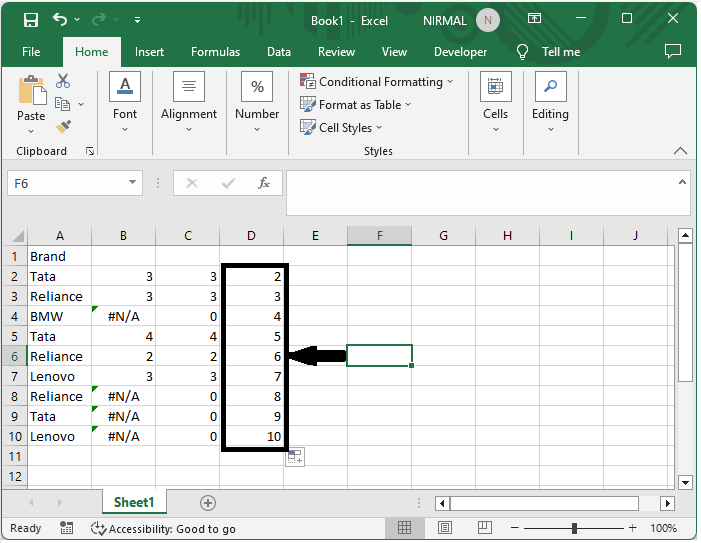Confirm entry with the checkmark icon

[x=228, y=183]
